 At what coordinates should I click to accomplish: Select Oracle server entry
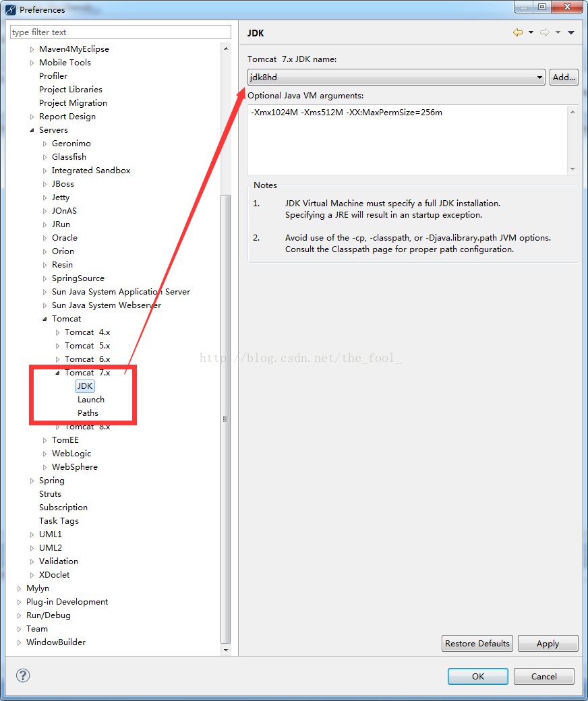tap(64, 237)
